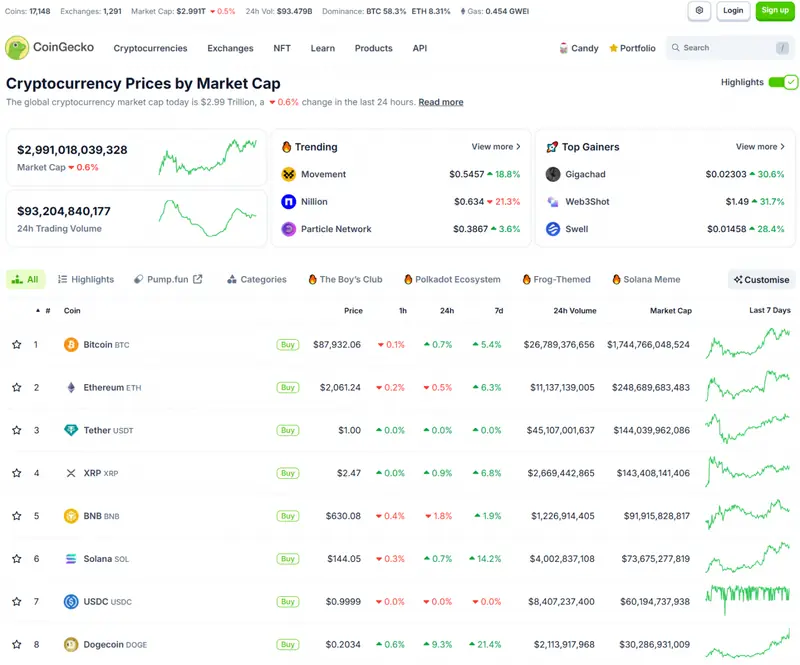Open the Categories filter tab
Screen dimensions: 800x665
click(257, 279)
